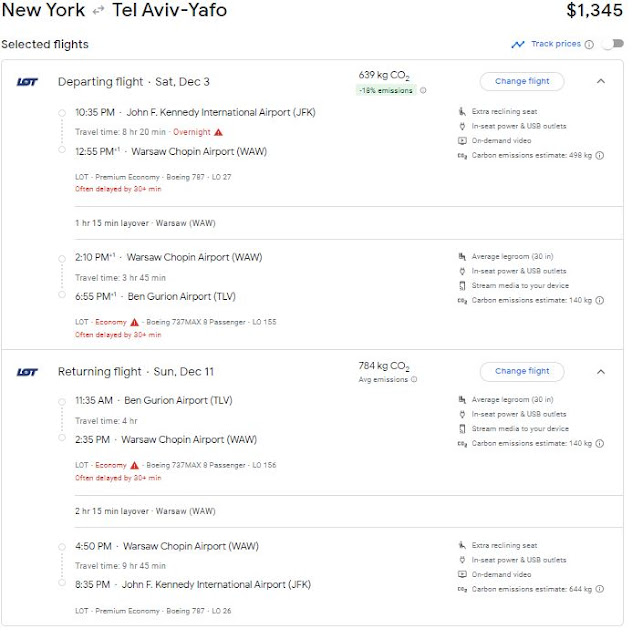The width and height of the screenshot is (632, 639).
Task: Click Change flight for Returning flight
Action: (521, 371)
